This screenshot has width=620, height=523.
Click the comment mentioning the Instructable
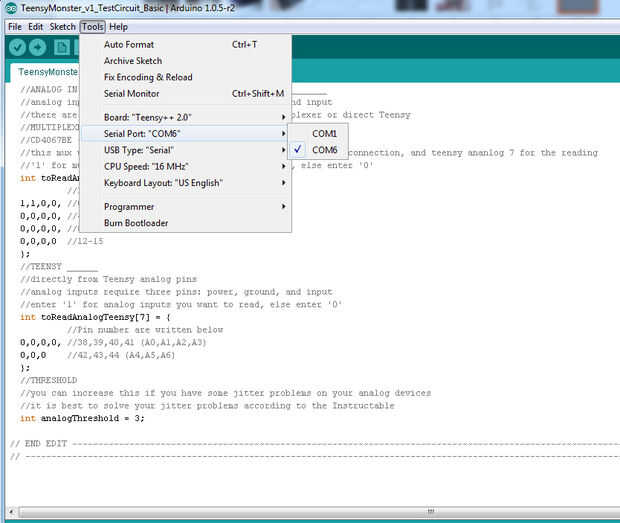(x=207, y=406)
